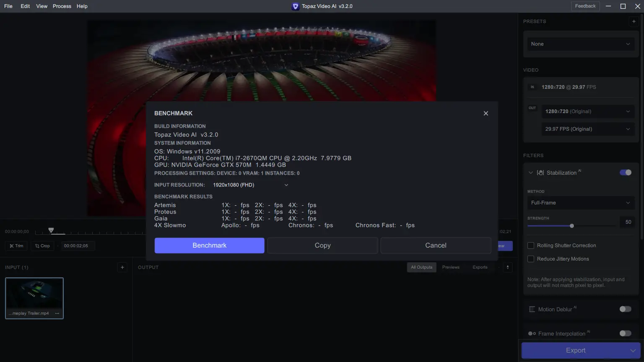The height and width of the screenshot is (362, 644).
Task: Collapse the Stabilization section chevron
Action: pos(531,173)
